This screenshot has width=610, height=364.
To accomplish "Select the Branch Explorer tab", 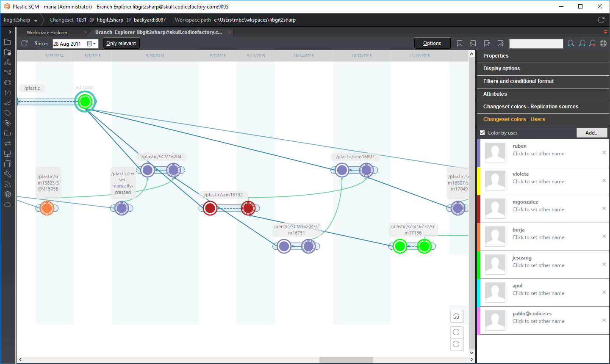I will 158,32.
